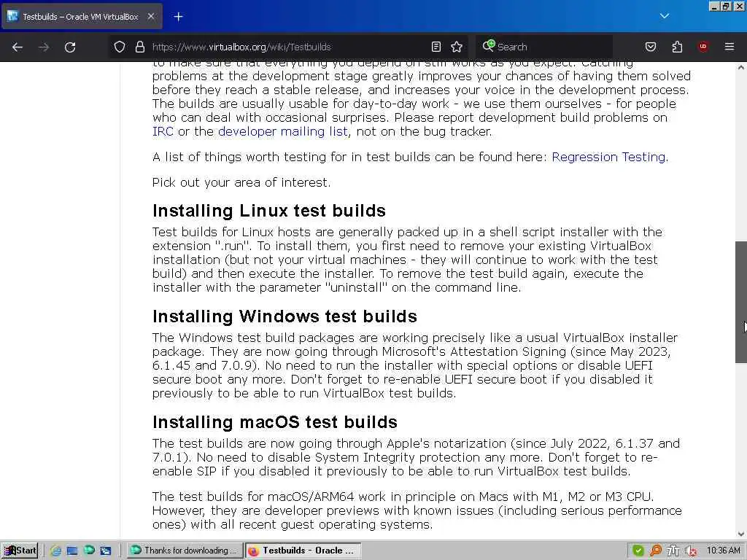747x560 pixels.
Task: Bookmark this page with the star
Action: [457, 47]
